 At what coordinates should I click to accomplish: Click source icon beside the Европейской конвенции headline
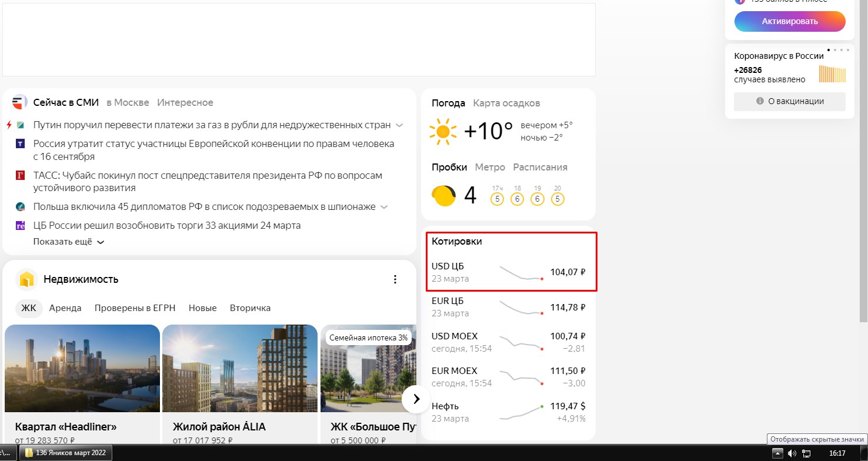pyautogui.click(x=20, y=143)
